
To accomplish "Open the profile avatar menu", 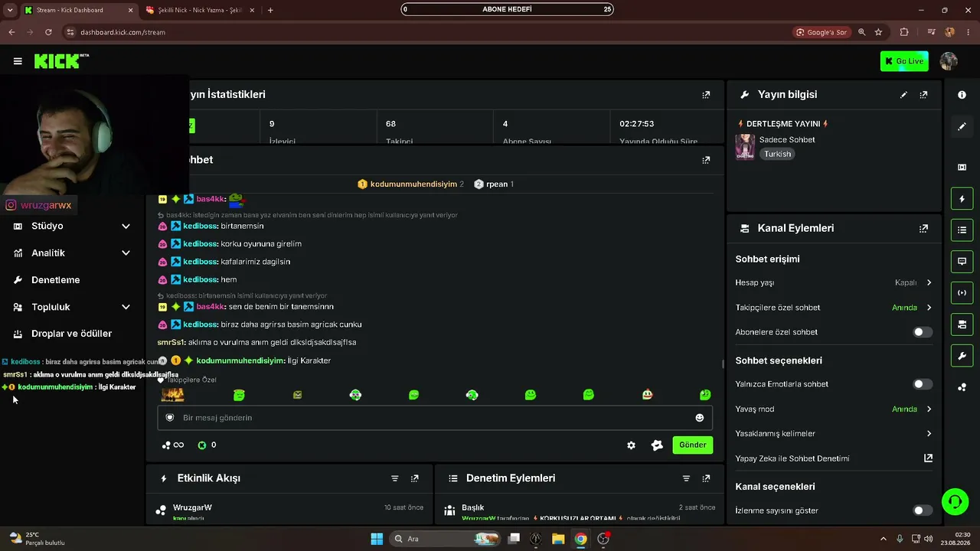I will point(949,61).
